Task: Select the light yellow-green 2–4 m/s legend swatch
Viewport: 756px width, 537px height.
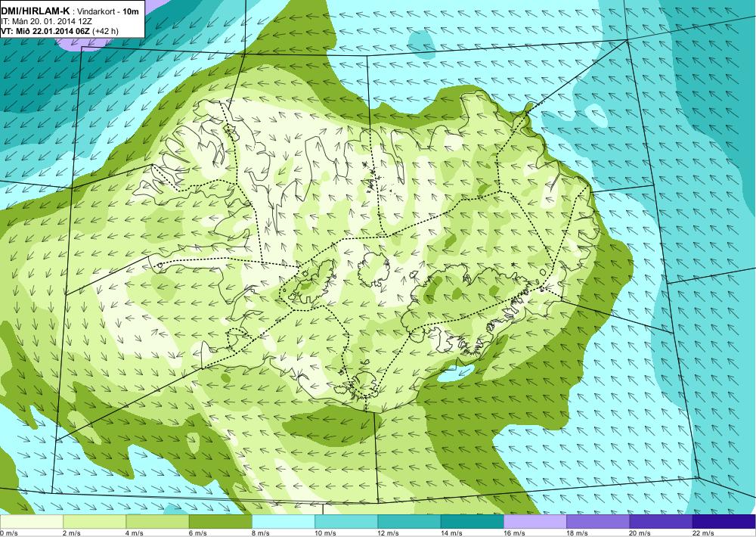Action: click(x=94, y=522)
